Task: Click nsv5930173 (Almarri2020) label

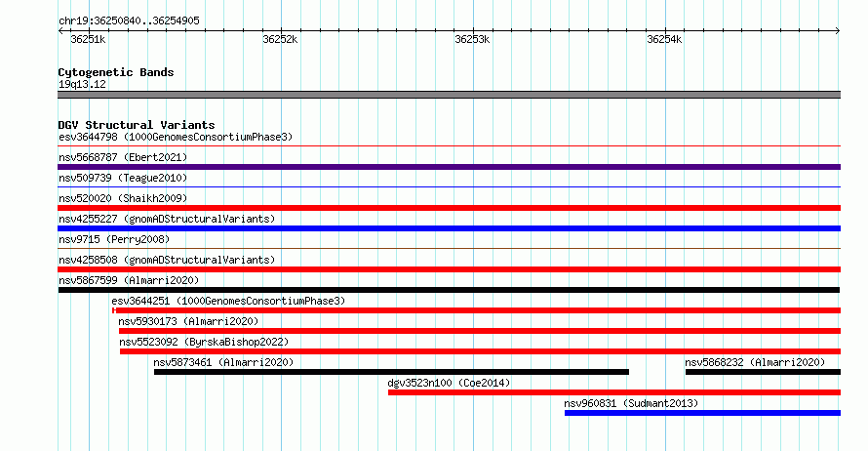Action: [188, 321]
